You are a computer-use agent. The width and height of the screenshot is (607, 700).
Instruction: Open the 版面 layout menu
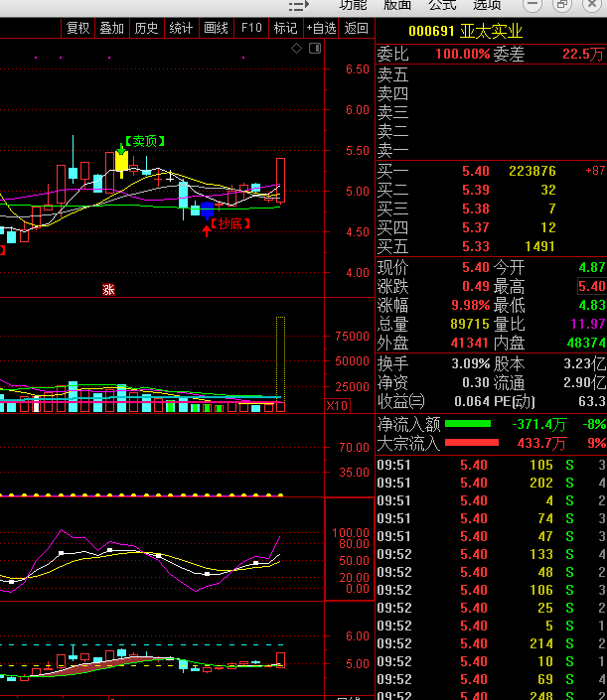tap(397, 5)
